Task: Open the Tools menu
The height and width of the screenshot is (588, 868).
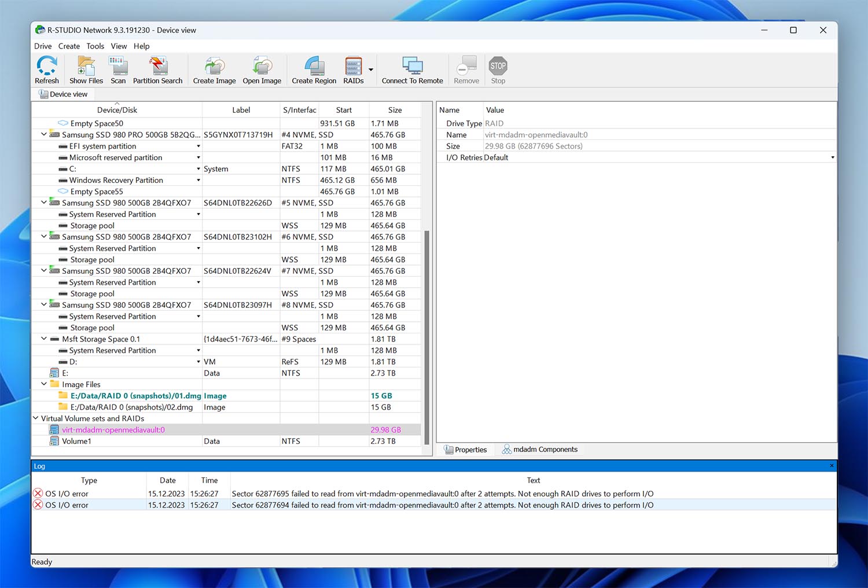Action: pyautogui.click(x=95, y=46)
